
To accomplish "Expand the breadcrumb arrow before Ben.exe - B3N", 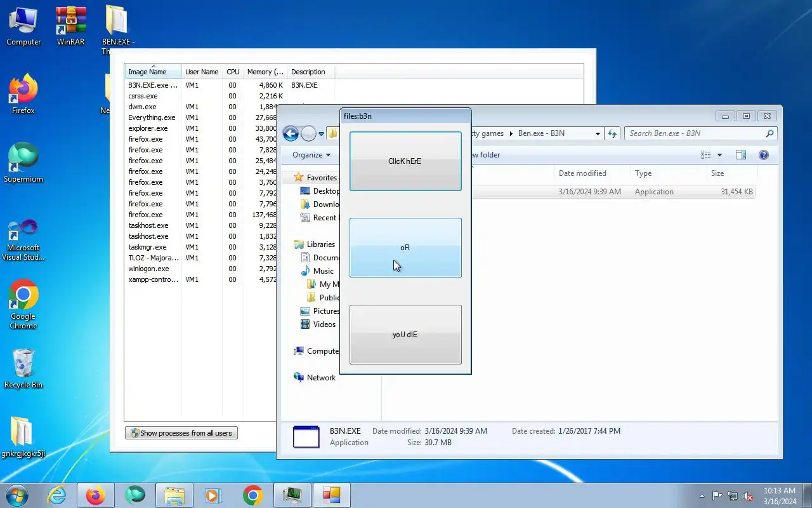I will (x=511, y=133).
